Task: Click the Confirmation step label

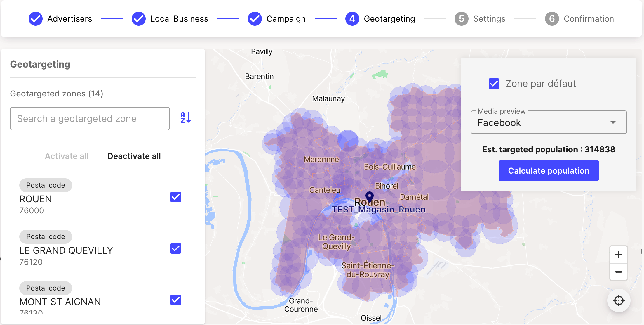Action: (589, 19)
